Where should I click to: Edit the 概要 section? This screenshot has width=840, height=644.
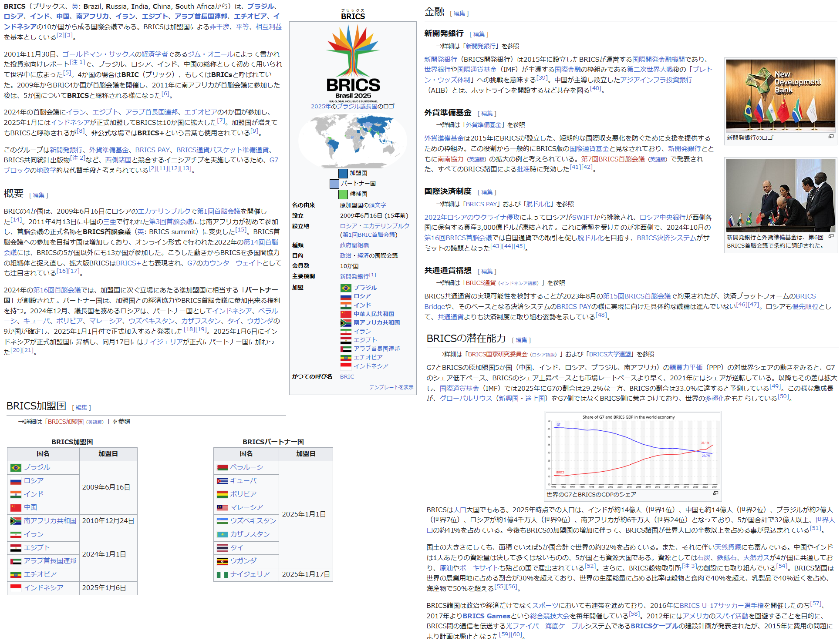[x=39, y=195]
